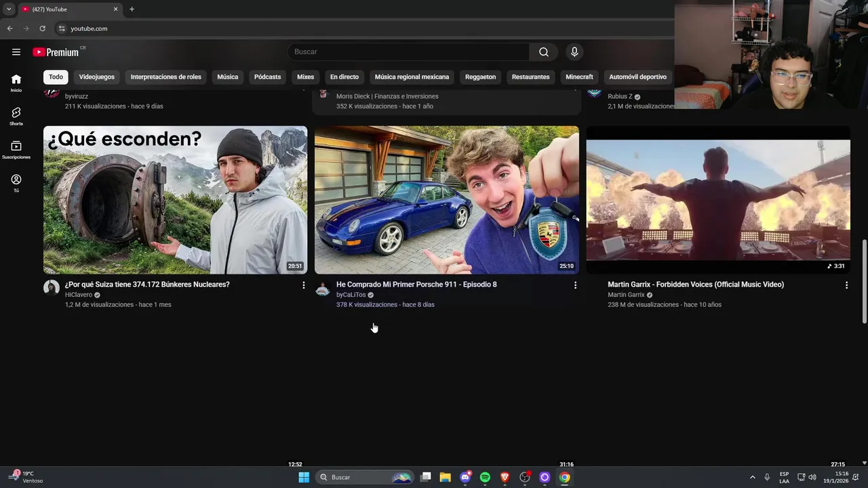Visit the Martin Garrix channel name link

626,295
